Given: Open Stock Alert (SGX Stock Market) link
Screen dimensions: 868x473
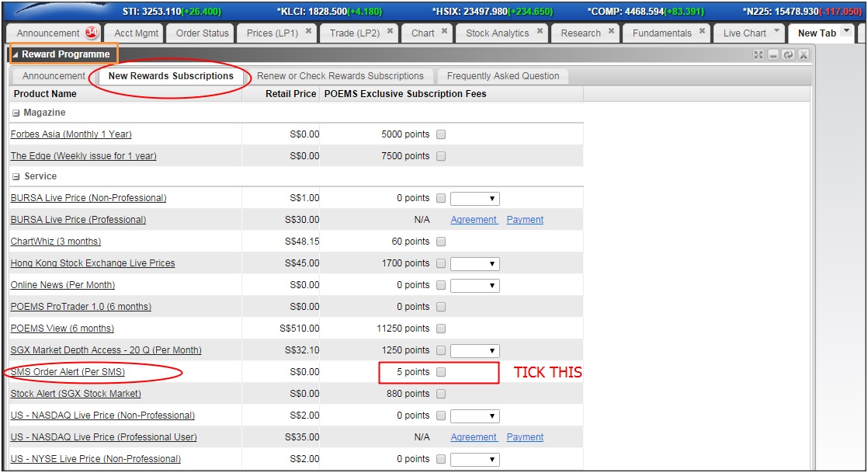Looking at the screenshot, I should (x=75, y=394).
